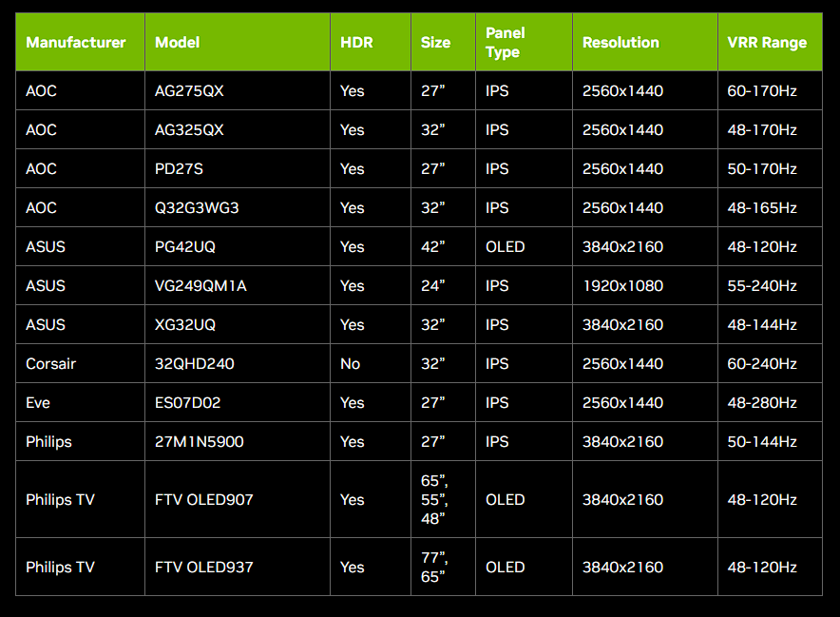Click the 50-144Hz VRR range cell
The image size is (840, 617).
(x=770, y=442)
